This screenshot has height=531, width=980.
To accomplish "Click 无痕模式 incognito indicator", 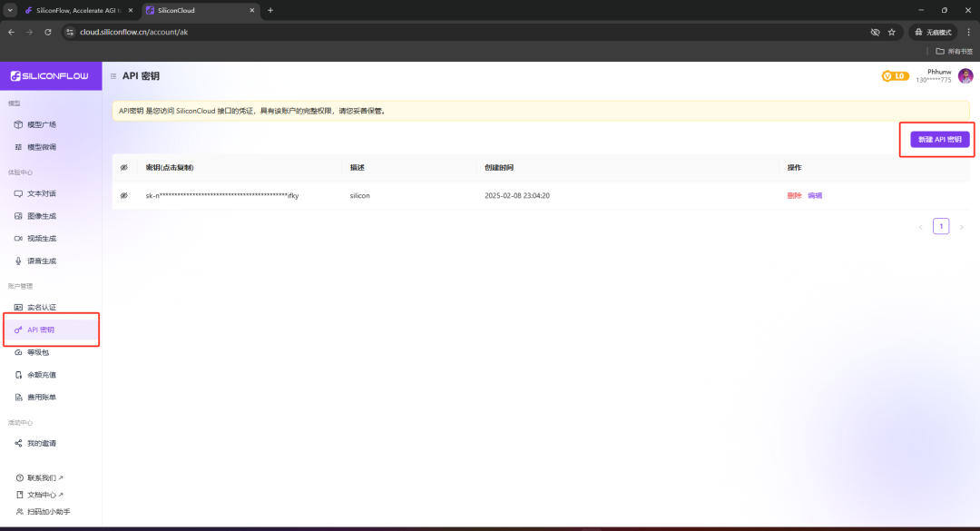I will (934, 32).
